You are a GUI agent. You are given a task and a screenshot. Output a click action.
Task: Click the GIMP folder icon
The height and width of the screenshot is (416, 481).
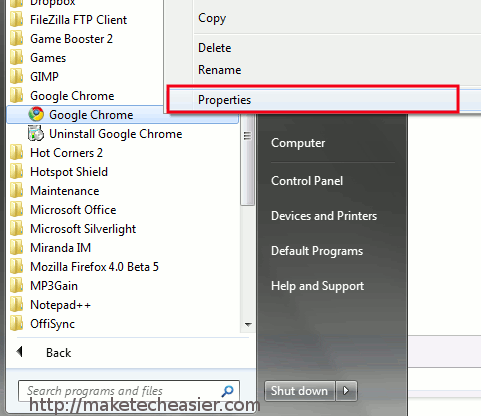click(16, 77)
